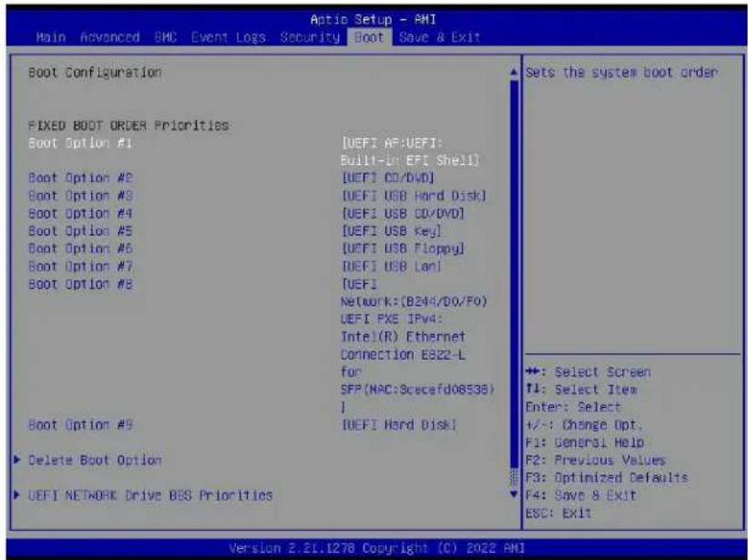Change Boot Option #6 value UEFI USB Floppy
748x560 pixels.
[403, 249]
